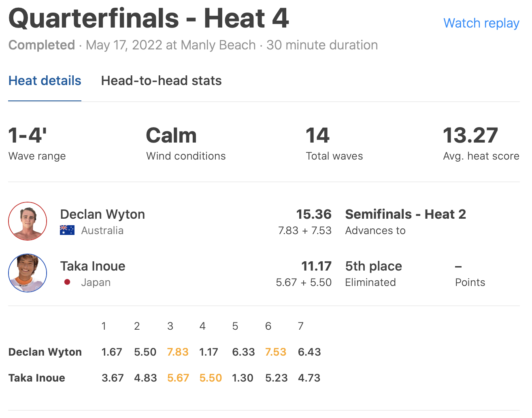Image resolution: width=532 pixels, height=418 pixels.
Task: Click Declan Wyton's name in the wave table
Action: tap(45, 352)
